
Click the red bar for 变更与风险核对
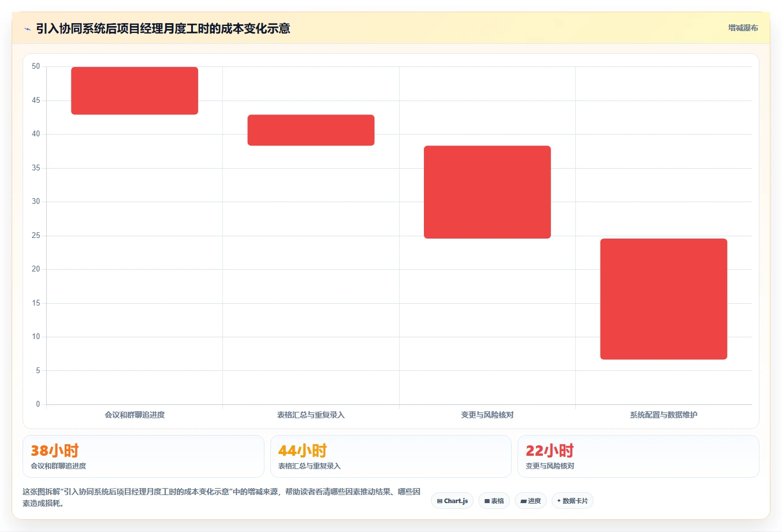tap(487, 192)
